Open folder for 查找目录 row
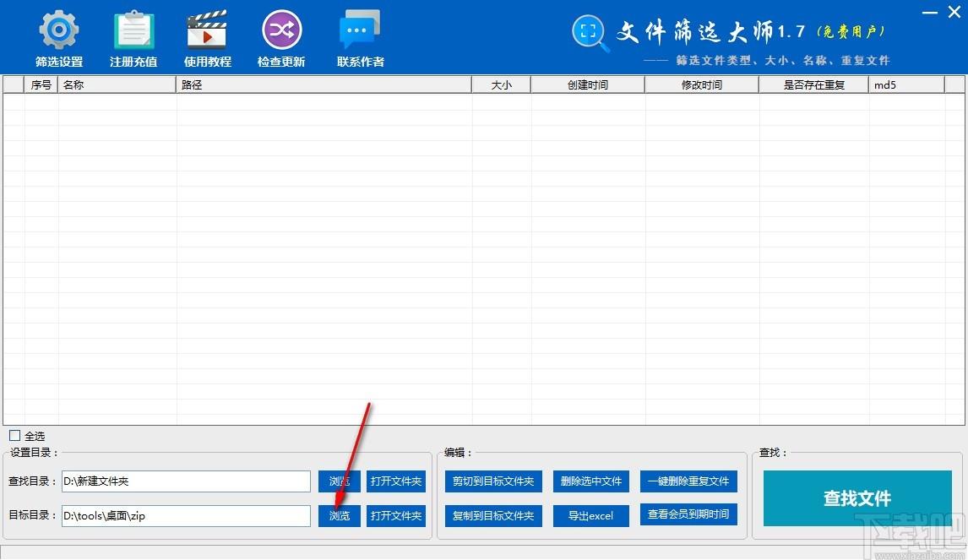 point(395,481)
